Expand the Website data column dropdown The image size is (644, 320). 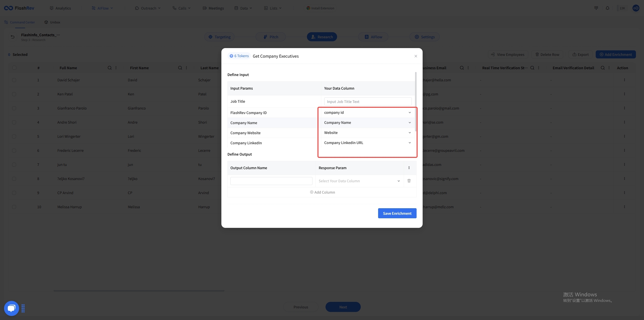pyautogui.click(x=368, y=133)
